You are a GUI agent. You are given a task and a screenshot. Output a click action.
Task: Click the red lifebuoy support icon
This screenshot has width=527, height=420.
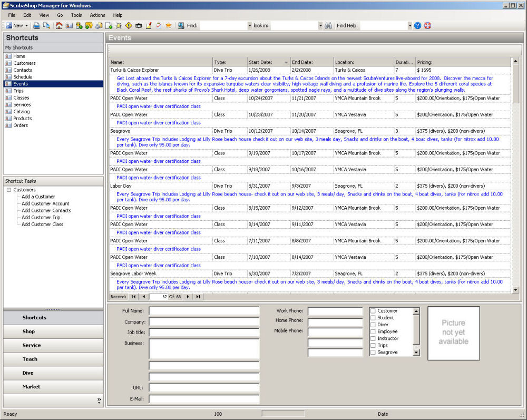click(x=427, y=25)
